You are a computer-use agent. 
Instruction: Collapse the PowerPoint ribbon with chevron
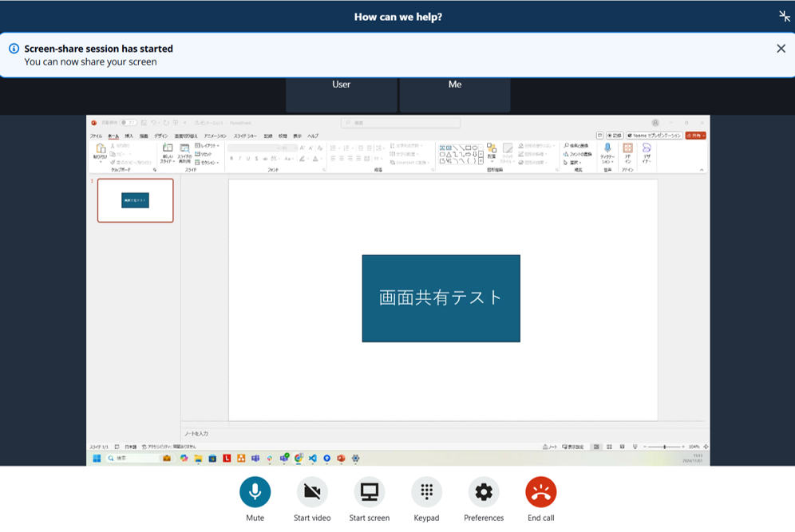pos(702,170)
